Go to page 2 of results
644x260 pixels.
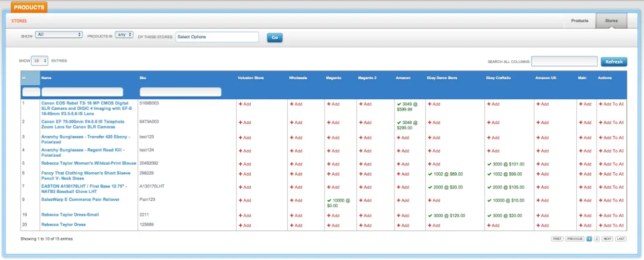[597, 239]
